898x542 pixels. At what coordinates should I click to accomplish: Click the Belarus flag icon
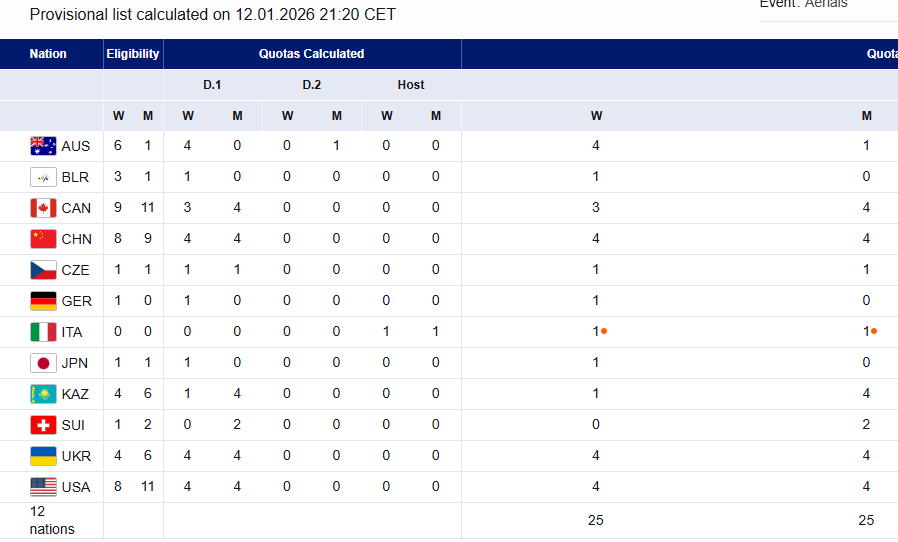click(43, 177)
